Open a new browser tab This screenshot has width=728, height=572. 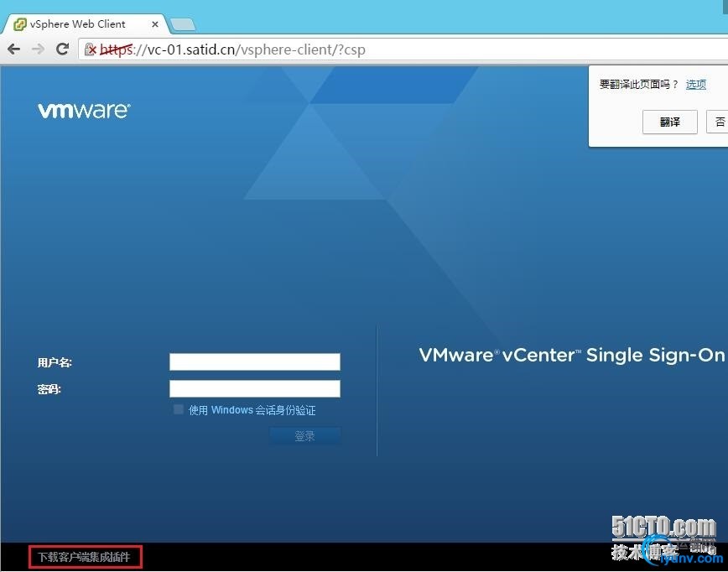(x=183, y=25)
